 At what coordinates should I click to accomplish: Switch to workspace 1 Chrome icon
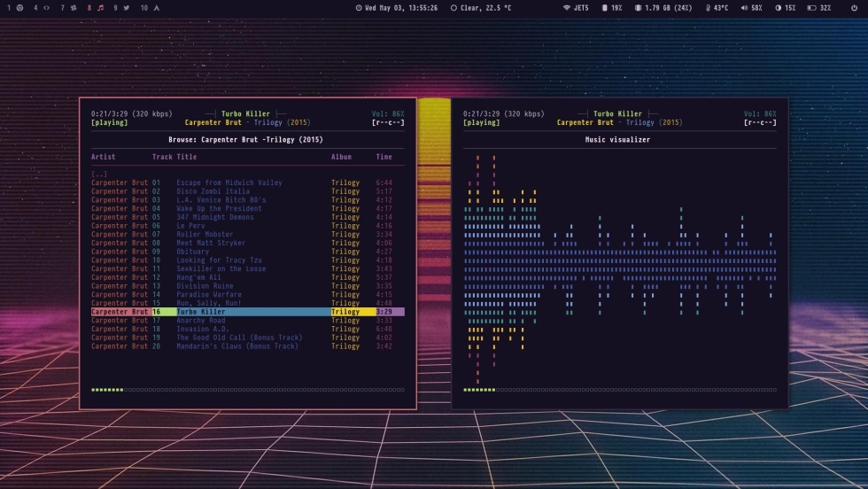tap(19, 8)
